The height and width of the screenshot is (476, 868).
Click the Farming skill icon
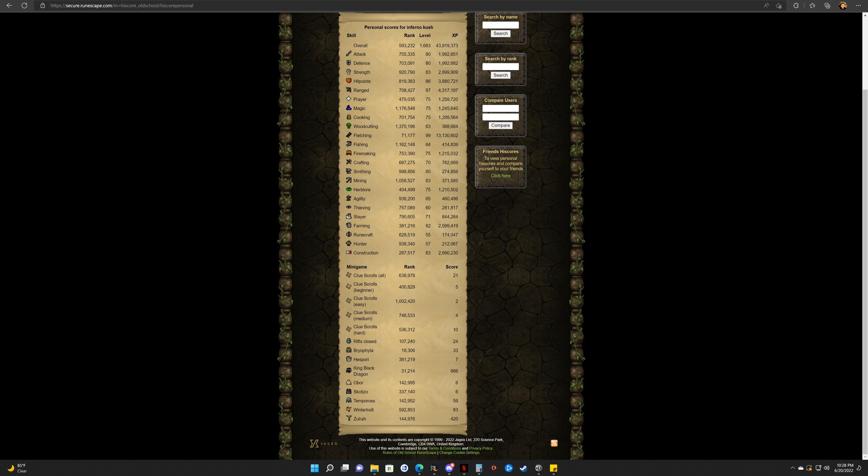(x=348, y=226)
